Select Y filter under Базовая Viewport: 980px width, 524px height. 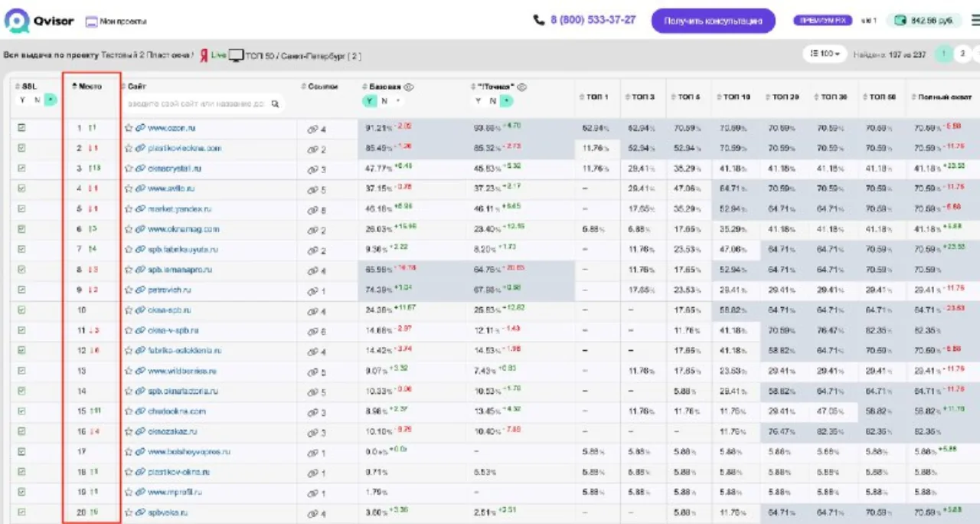coord(370,100)
